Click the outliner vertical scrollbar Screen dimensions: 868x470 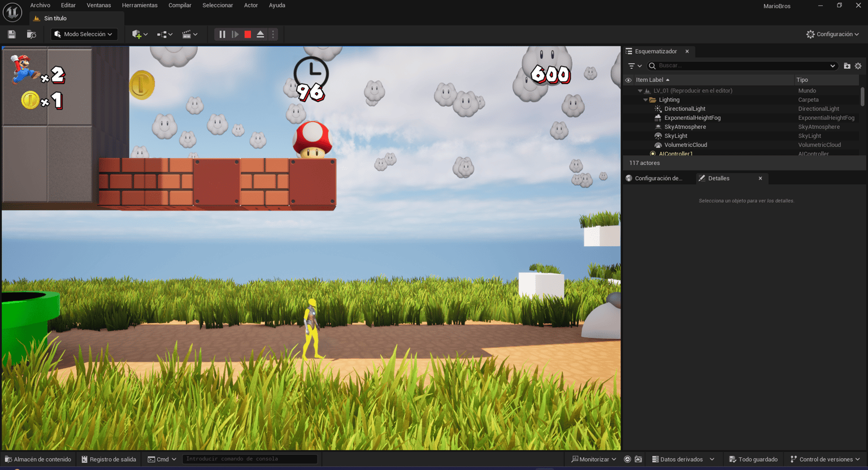862,97
